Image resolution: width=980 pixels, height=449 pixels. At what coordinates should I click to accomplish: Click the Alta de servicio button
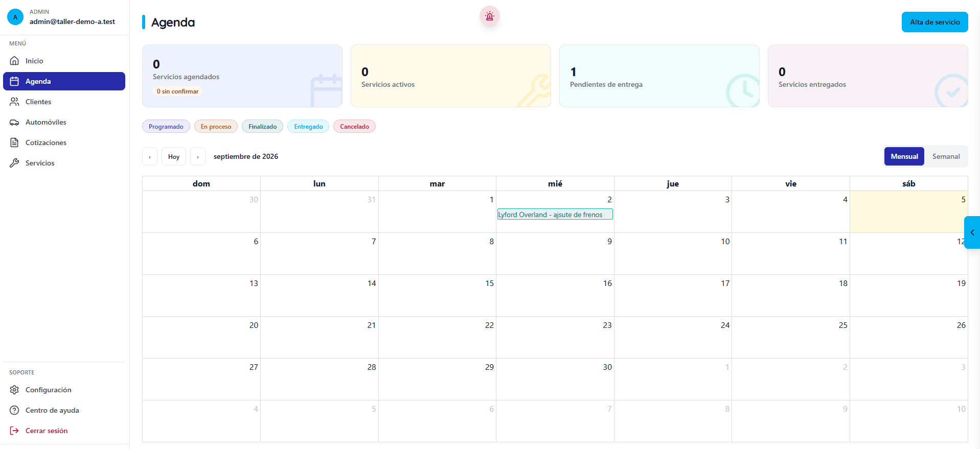tap(935, 22)
